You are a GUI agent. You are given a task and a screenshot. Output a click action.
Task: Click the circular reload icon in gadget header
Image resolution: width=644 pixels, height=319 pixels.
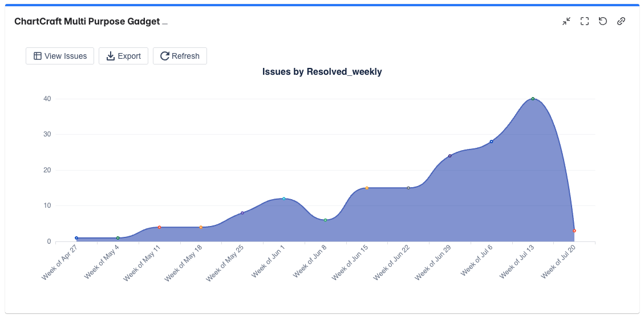[x=602, y=21]
